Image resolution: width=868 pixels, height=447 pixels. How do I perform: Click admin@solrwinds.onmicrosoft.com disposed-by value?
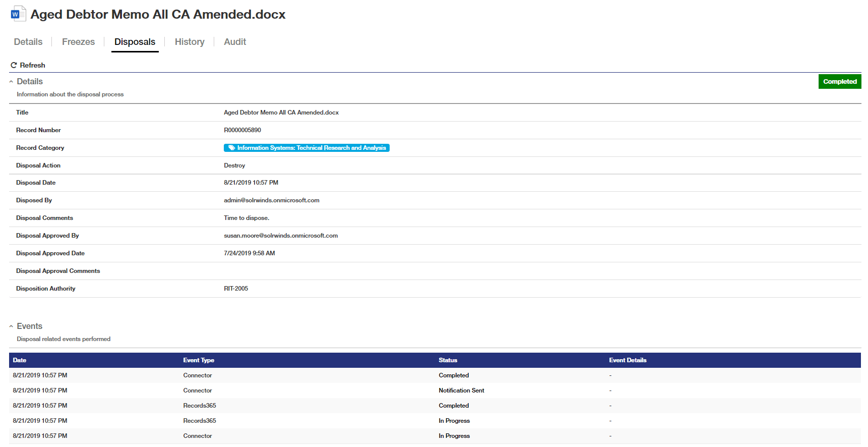(x=272, y=200)
